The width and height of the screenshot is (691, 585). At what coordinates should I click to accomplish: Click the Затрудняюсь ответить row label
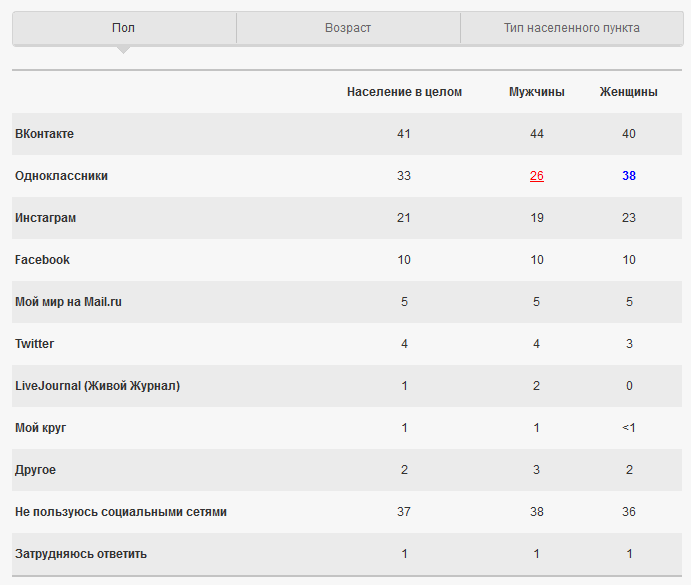[80, 554]
